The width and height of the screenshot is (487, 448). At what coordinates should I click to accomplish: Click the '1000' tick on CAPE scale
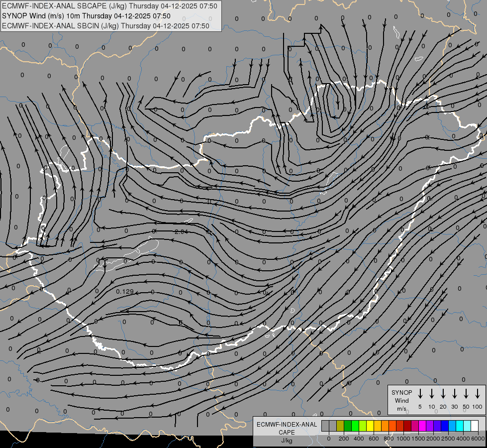403,439
